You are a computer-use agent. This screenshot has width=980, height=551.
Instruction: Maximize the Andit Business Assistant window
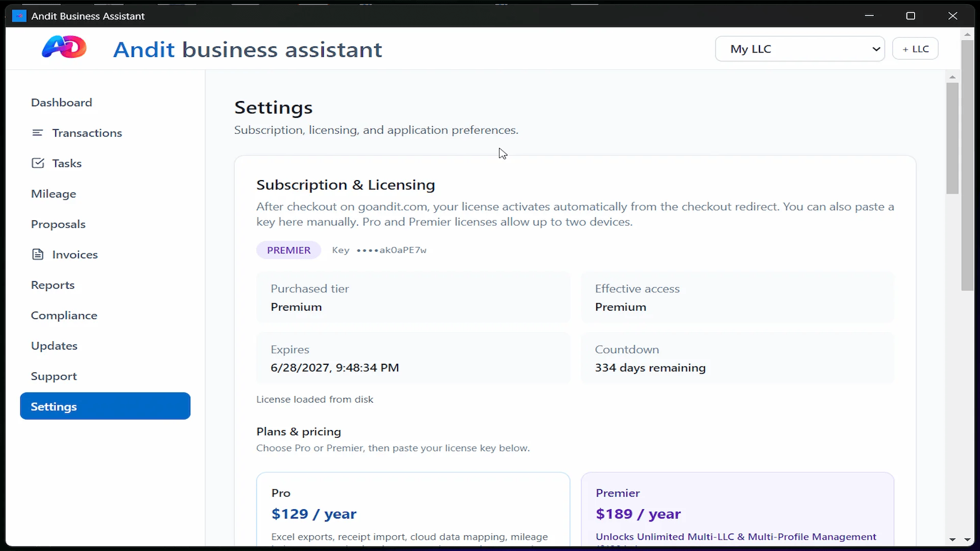click(911, 16)
